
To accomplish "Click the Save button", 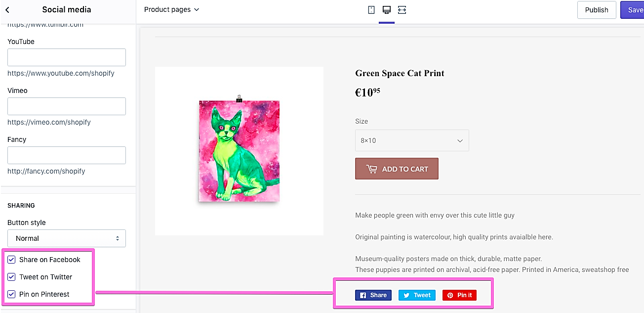I will pos(633,10).
